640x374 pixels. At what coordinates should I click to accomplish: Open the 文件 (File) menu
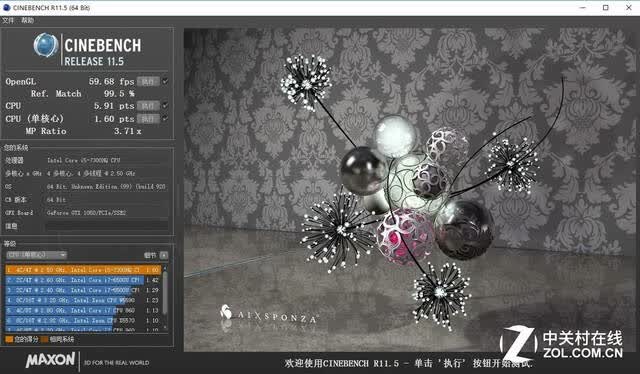(x=8, y=20)
